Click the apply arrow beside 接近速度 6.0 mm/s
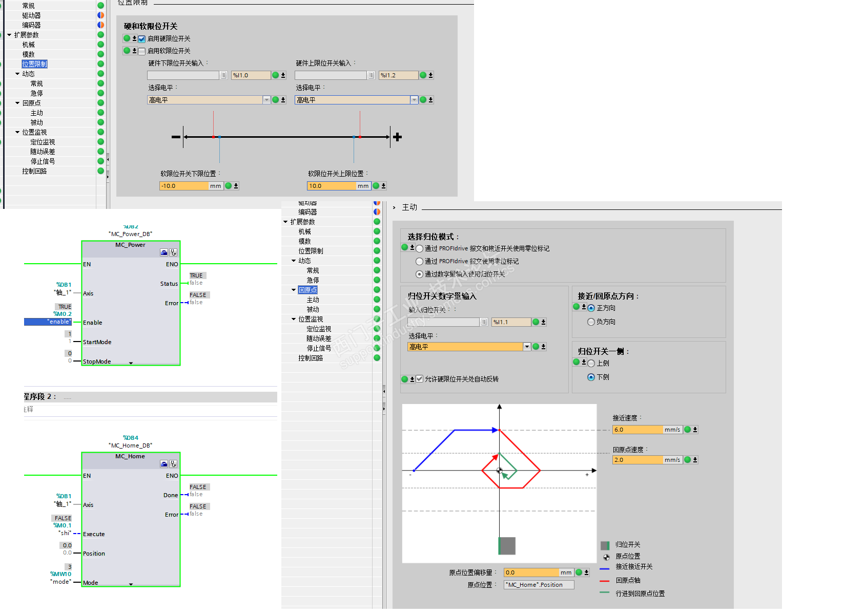This screenshot has width=844, height=616. click(x=695, y=430)
